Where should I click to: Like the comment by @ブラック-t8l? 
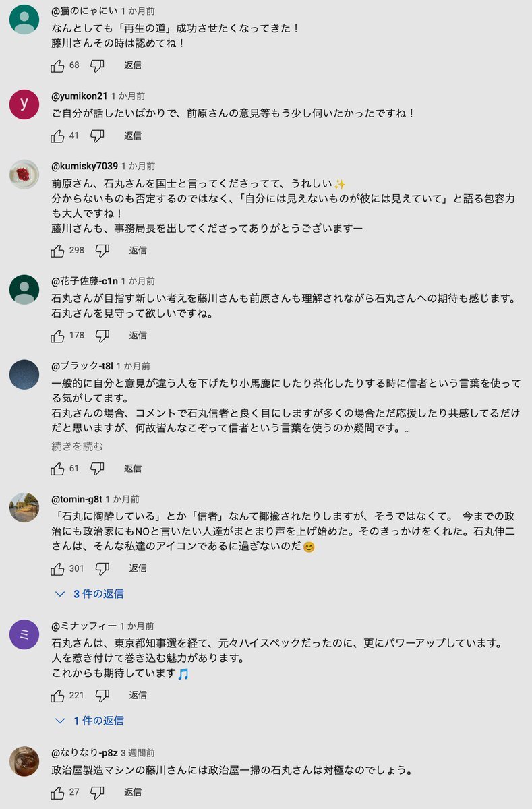(x=58, y=468)
